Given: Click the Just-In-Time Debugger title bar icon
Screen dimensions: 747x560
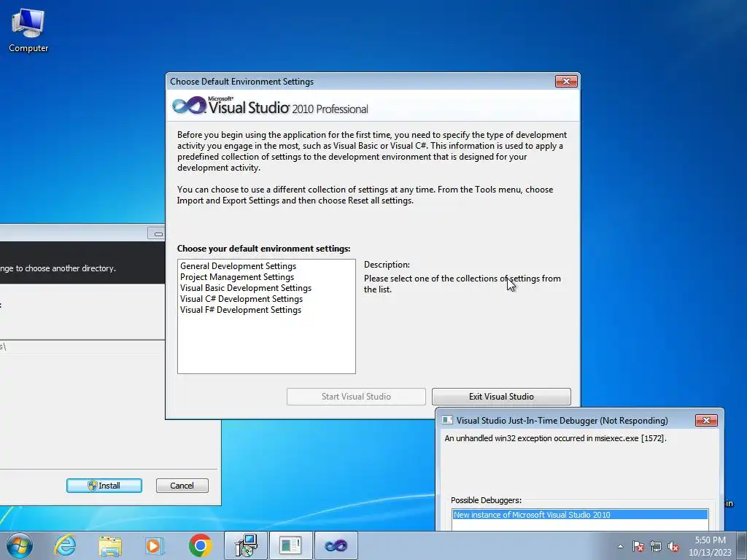Looking at the screenshot, I should [447, 420].
